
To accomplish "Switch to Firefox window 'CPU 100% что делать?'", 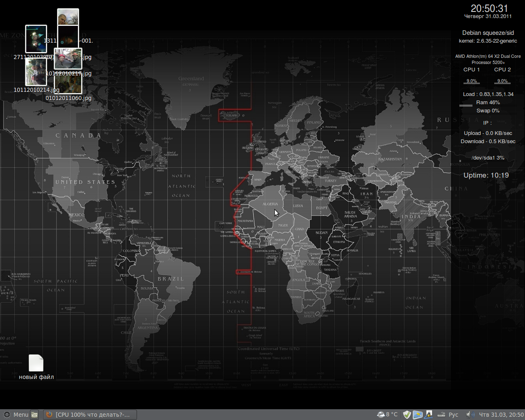I will point(92,415).
